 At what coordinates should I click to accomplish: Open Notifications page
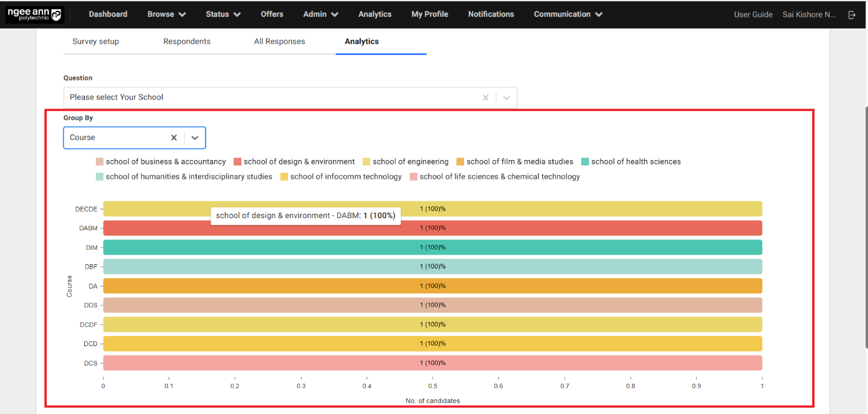point(491,14)
